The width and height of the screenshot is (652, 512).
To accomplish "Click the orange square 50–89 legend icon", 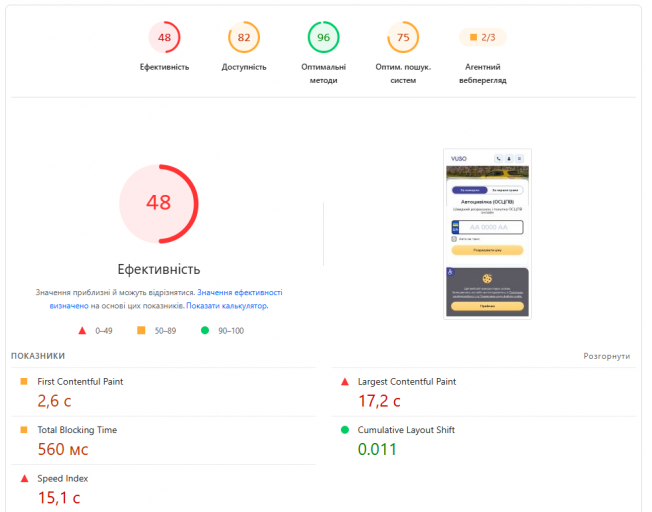I will [141, 330].
